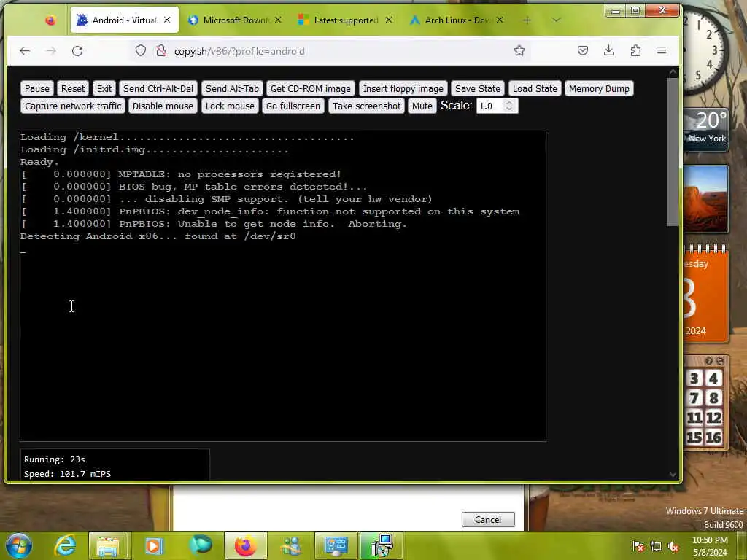This screenshot has width=747, height=560.
Task: Pause the emulator
Action: [x=37, y=88]
